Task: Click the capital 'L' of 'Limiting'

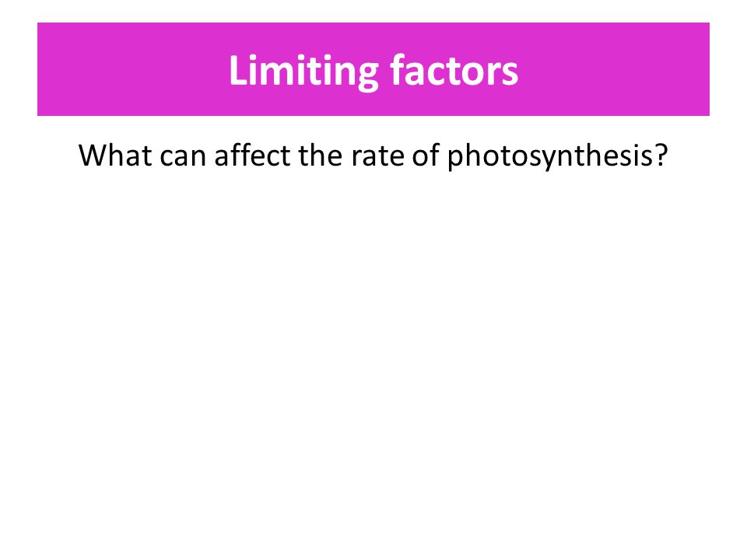Action: tap(238, 70)
